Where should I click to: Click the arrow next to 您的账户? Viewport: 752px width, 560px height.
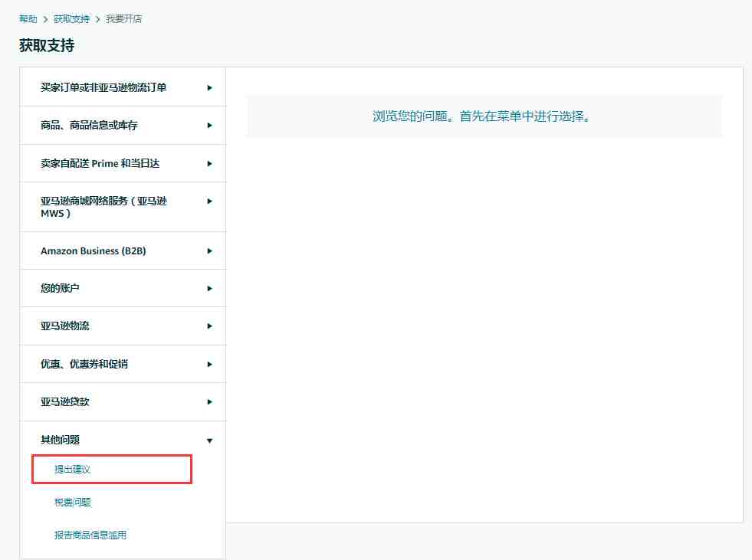tap(209, 289)
